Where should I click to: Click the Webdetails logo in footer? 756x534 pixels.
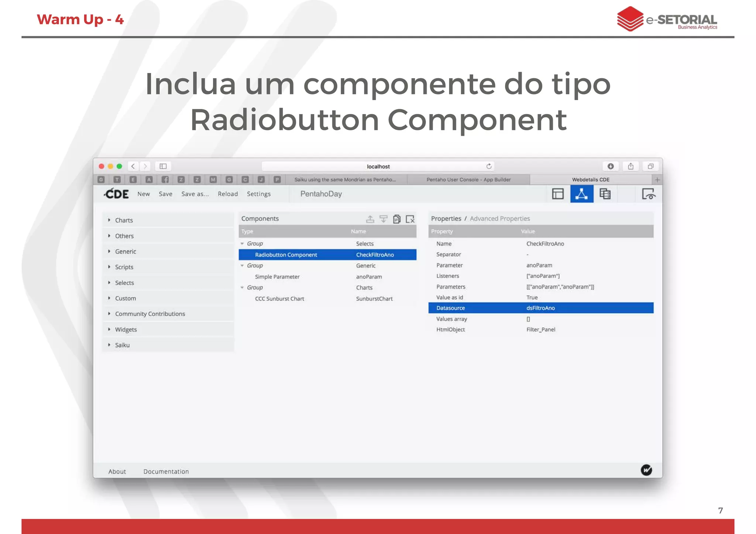coord(646,470)
